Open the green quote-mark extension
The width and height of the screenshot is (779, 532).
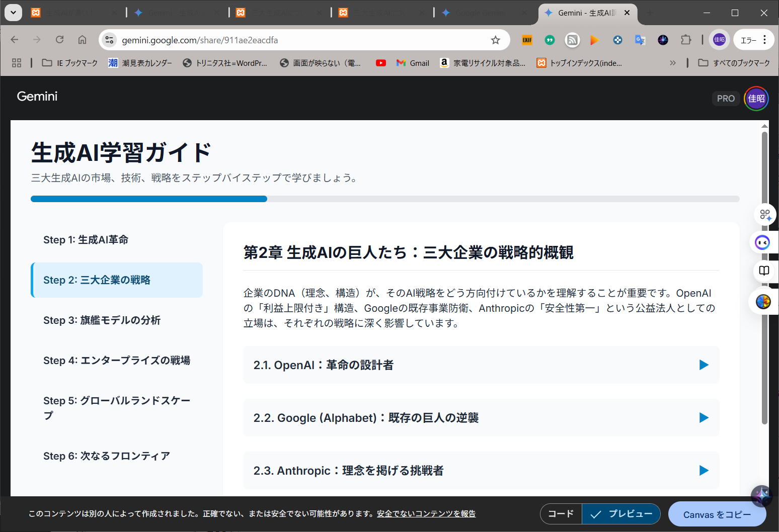(550, 40)
